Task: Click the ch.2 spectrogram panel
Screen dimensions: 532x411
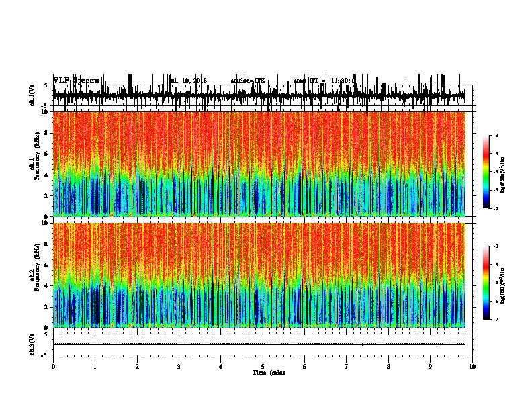Action: pos(263,275)
